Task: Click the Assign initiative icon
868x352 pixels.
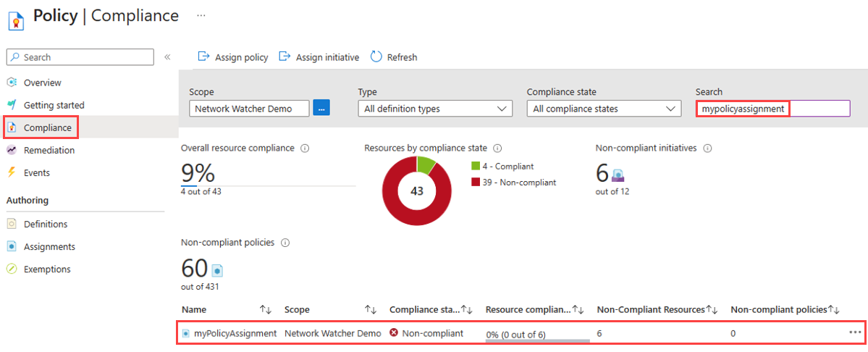Action: tap(285, 56)
